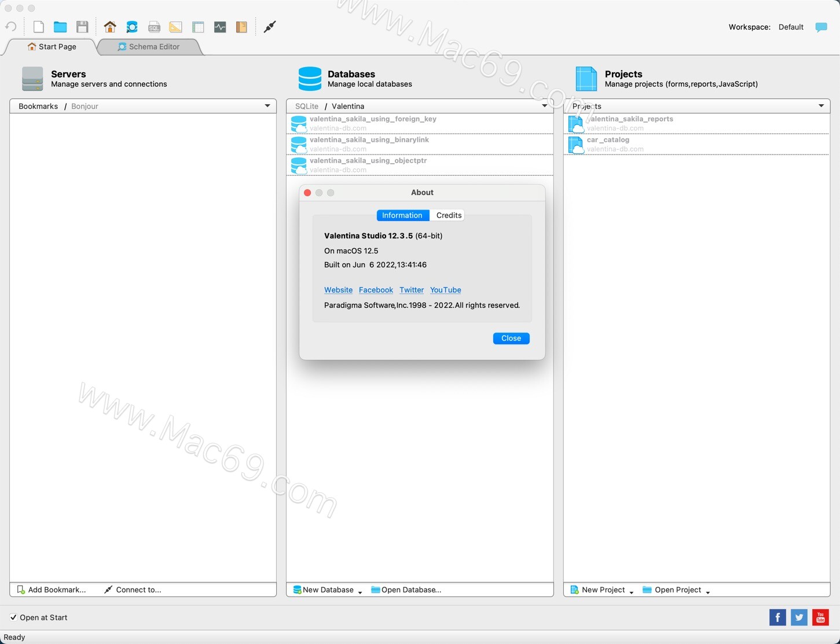Click project icon beside valentina_sakila_reports
Viewport: 840px width, 644px height.
coord(576,124)
